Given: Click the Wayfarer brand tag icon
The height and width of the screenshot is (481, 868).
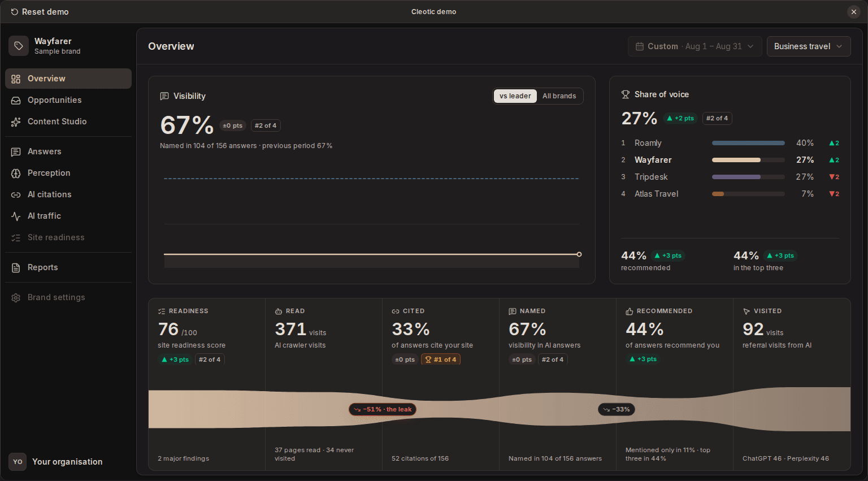Looking at the screenshot, I should [x=19, y=46].
